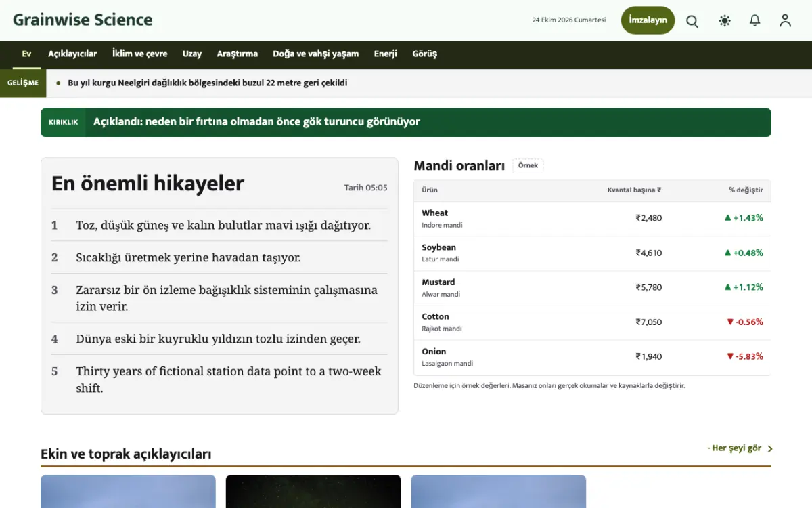The width and height of the screenshot is (812, 508).
Task: Click Soybean price ₹4,610
Action: point(649,253)
